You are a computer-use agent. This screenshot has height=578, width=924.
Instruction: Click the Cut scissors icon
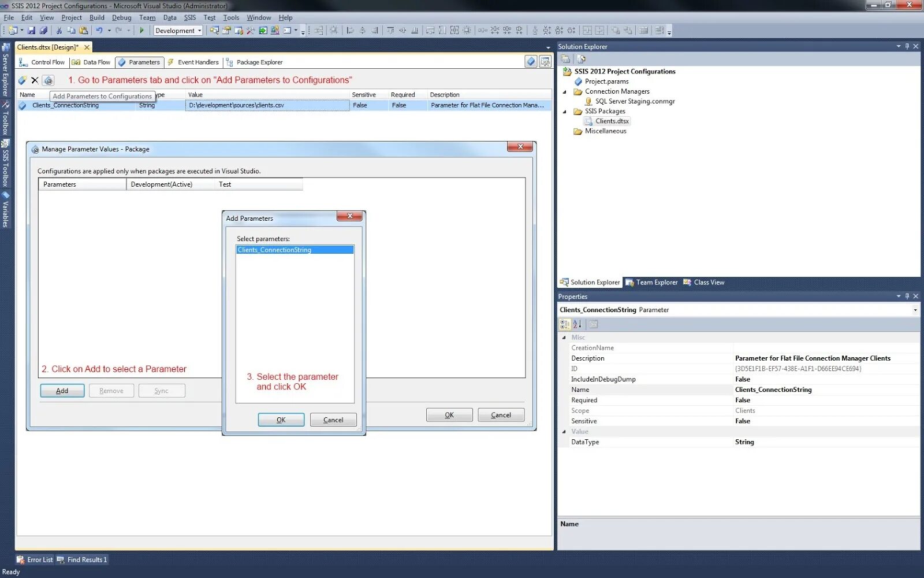59,30
